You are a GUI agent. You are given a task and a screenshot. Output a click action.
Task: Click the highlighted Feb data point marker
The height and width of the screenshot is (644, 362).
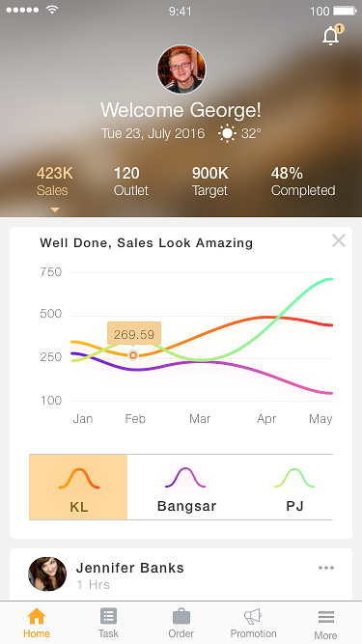pyautogui.click(x=133, y=355)
